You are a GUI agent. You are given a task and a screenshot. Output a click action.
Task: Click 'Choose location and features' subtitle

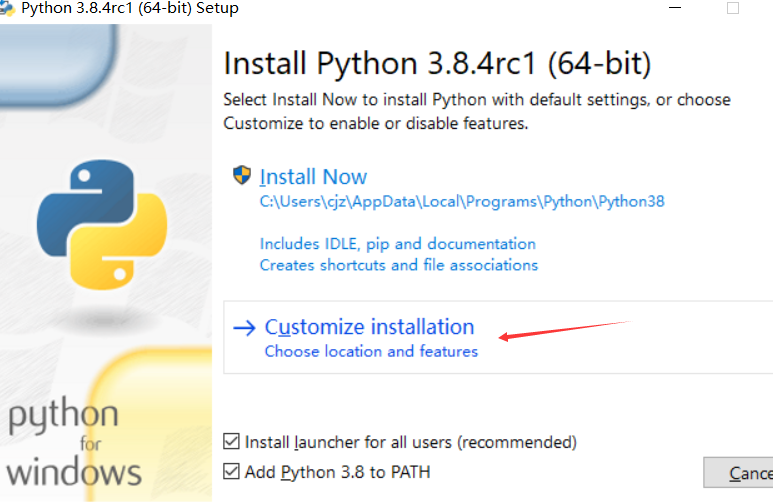coord(371,352)
